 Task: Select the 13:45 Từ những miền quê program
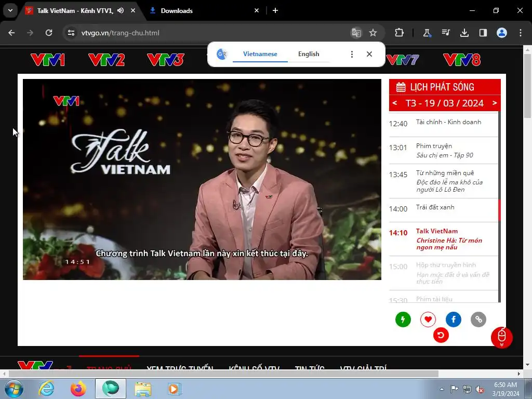point(443,181)
